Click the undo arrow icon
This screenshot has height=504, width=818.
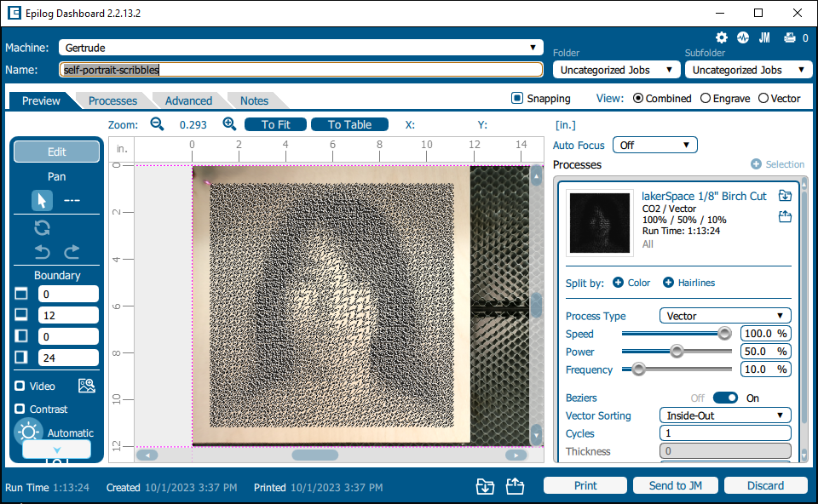[x=42, y=251]
